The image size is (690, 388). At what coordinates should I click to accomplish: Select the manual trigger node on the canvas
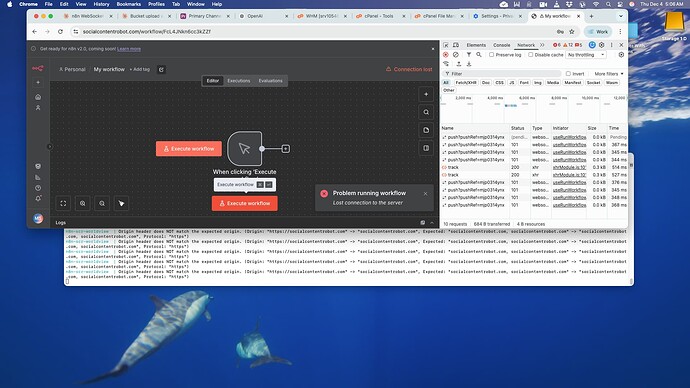click(x=245, y=149)
